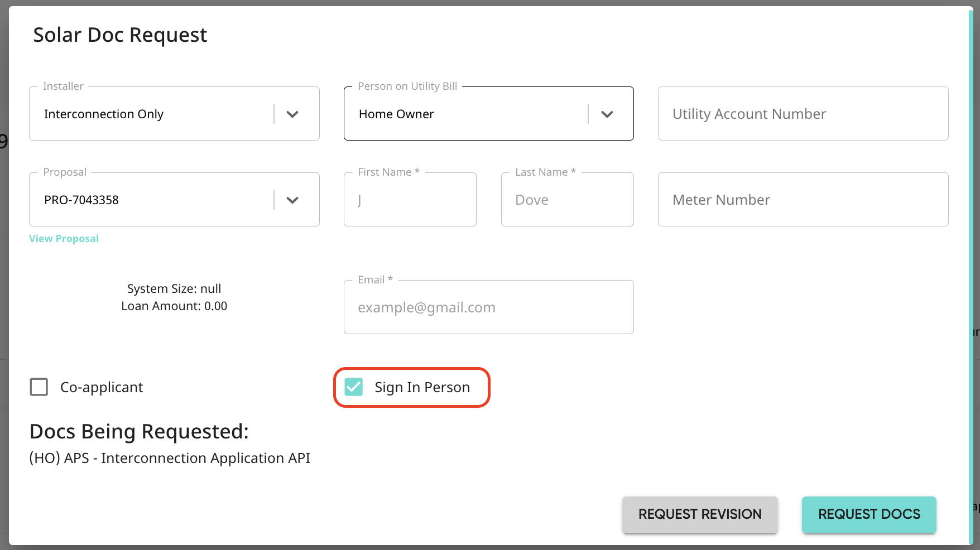The image size is (980, 550).
Task: Click the View Proposal link
Action: (63, 238)
